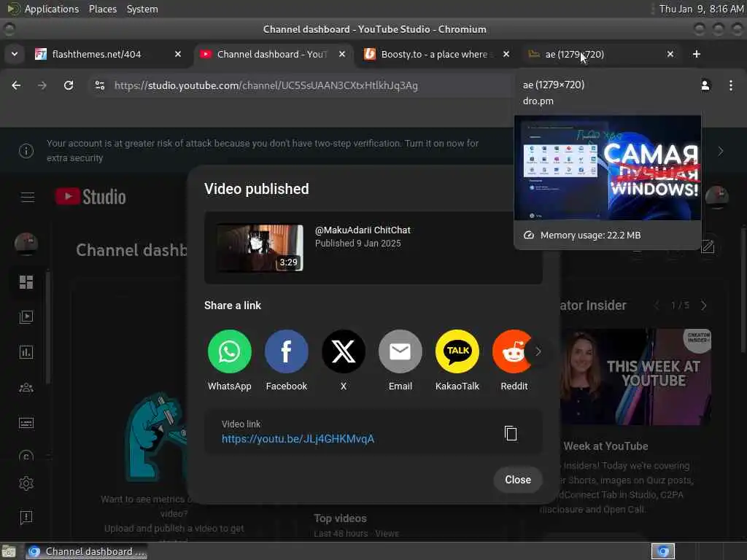747x560 pixels.
Task: Open Settings gear in Studio sidebar
Action: [x=26, y=483]
